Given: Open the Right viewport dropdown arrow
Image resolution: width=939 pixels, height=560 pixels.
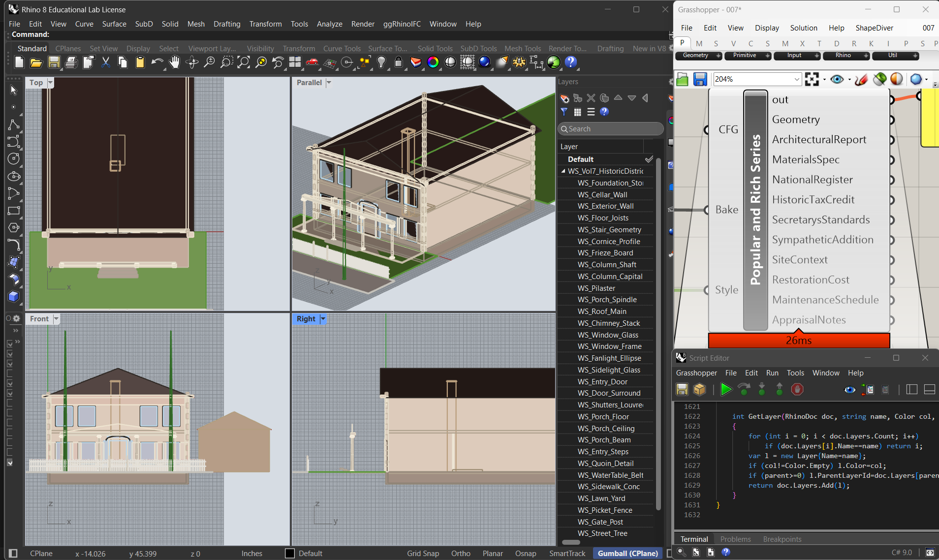Looking at the screenshot, I should coord(323,319).
